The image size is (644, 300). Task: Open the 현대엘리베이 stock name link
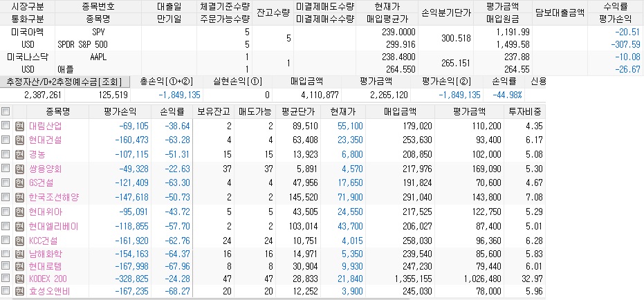coord(54,226)
